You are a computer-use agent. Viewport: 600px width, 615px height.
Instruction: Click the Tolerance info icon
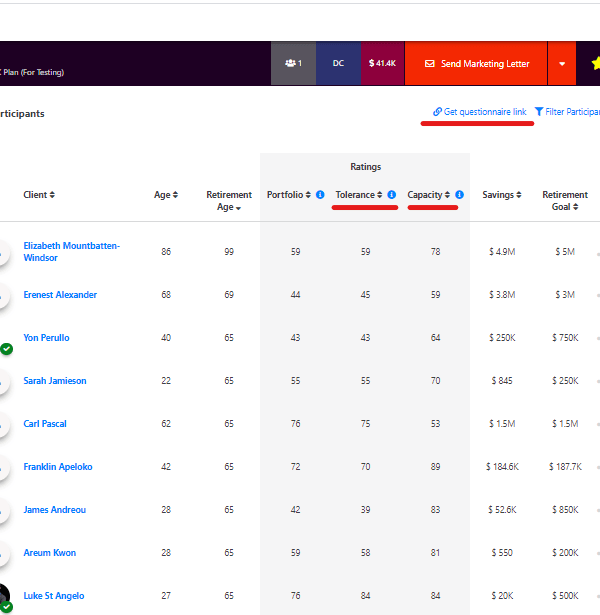[392, 195]
